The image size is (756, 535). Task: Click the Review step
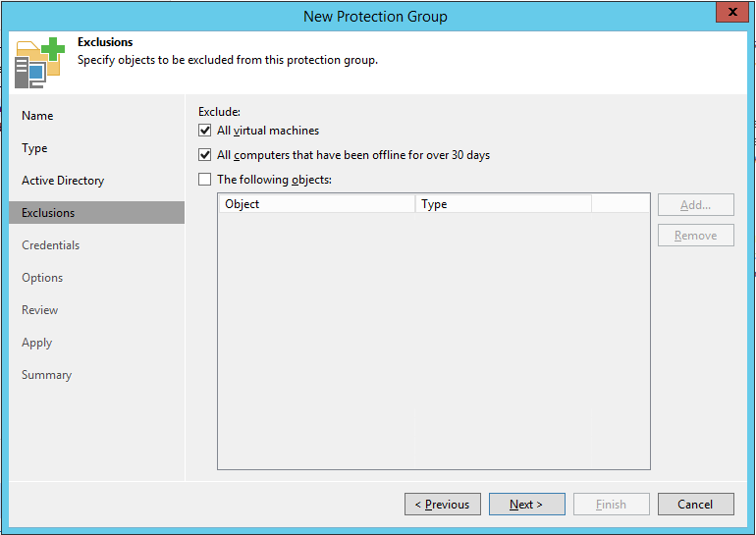click(x=40, y=310)
